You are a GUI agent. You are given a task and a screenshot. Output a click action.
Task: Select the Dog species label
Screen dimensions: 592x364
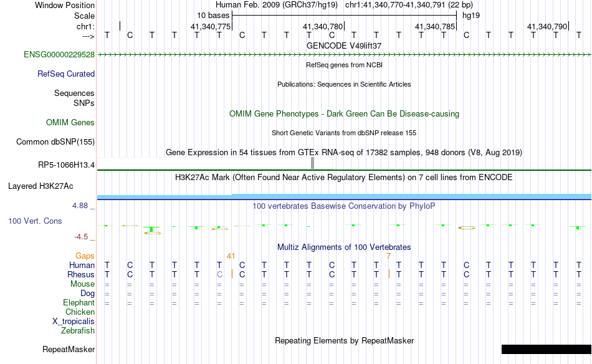pos(87,294)
